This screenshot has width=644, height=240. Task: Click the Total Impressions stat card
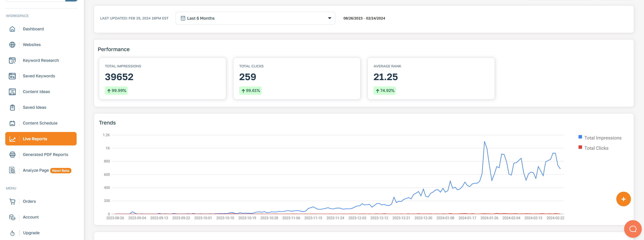pyautogui.click(x=162, y=78)
